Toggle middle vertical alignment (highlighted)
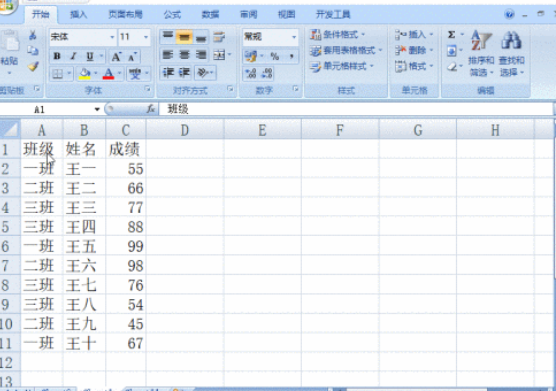The width and height of the screenshot is (556, 391). pos(184,37)
